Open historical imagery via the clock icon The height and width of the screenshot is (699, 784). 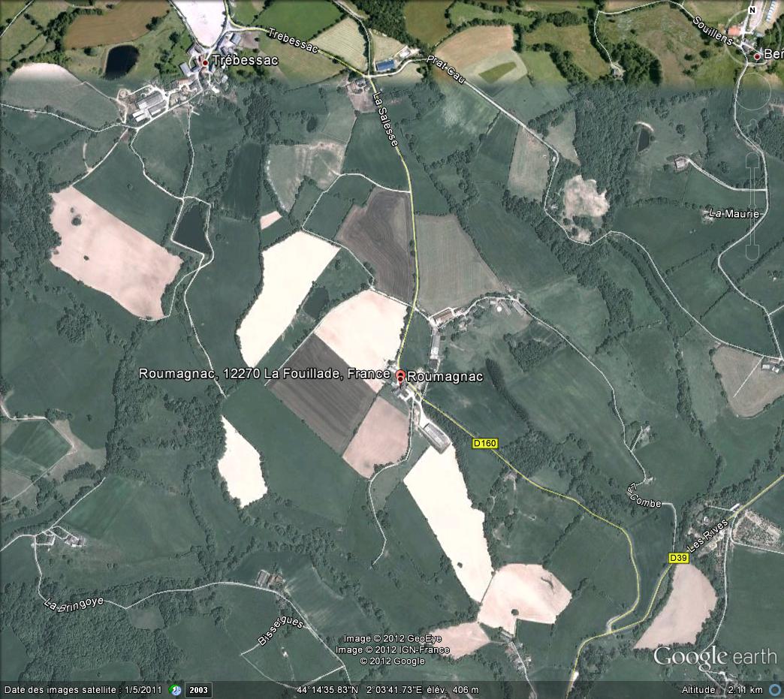tap(175, 689)
